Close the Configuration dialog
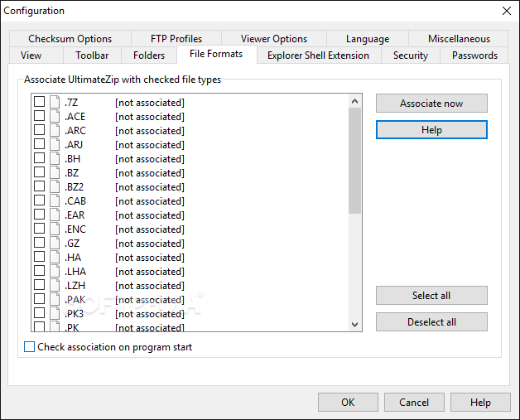This screenshot has width=520, height=420. click(507, 11)
